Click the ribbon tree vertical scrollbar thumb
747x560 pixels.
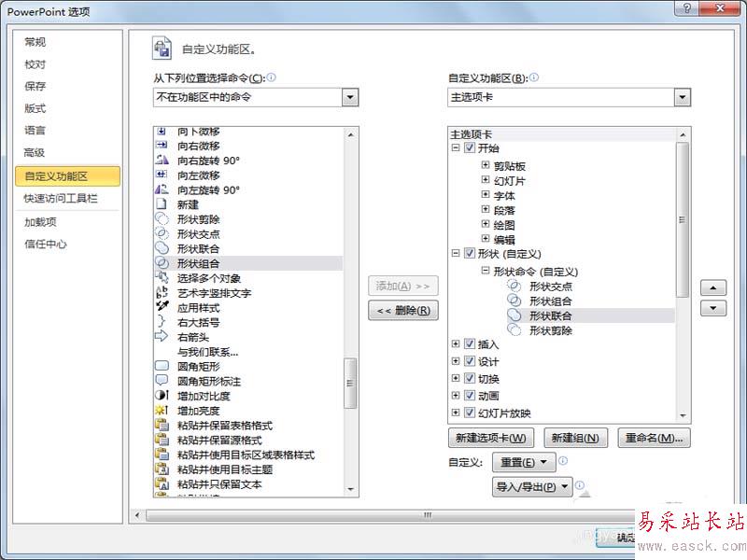click(x=683, y=219)
